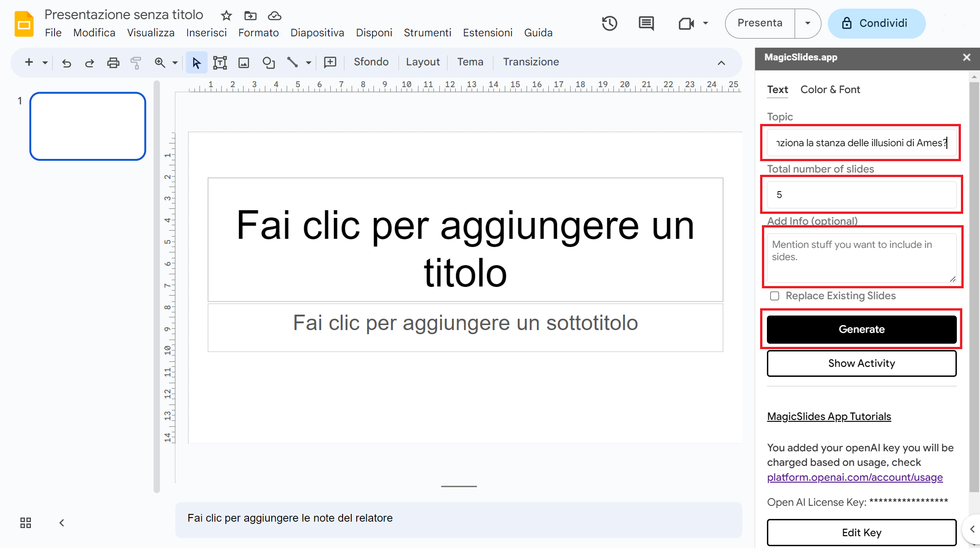
Task: Enable Replace Existing Slides checkbox
Action: pyautogui.click(x=775, y=296)
